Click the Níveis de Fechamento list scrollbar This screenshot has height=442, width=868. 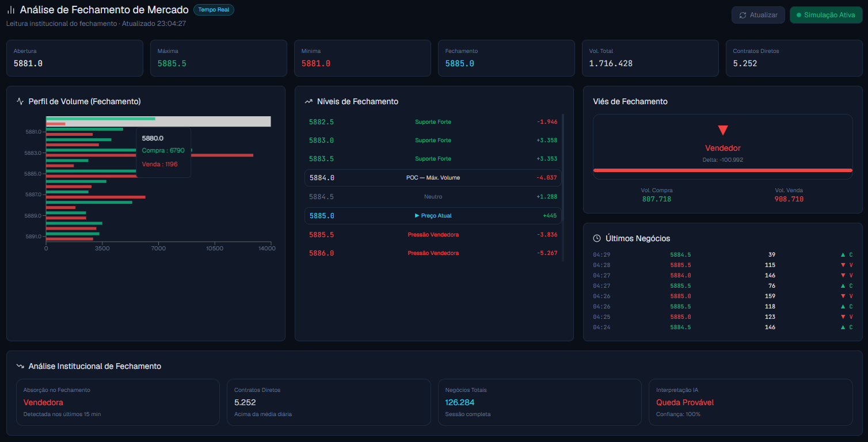tap(563, 167)
